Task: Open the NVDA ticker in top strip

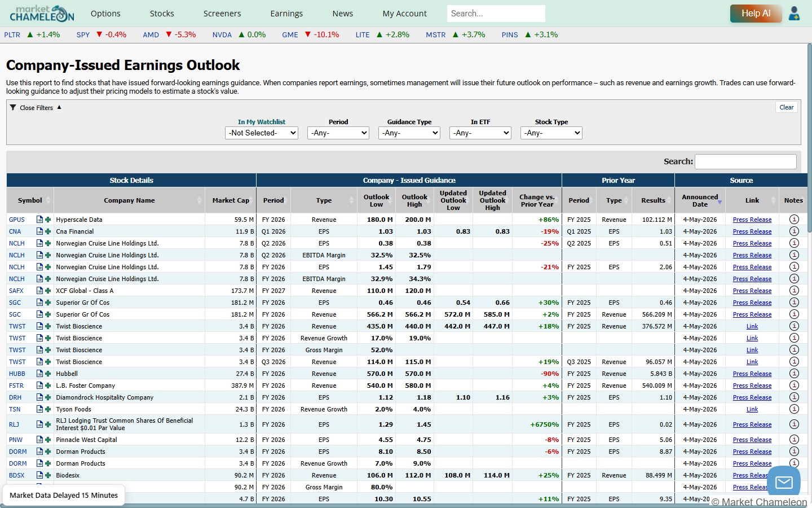Action: tap(222, 34)
